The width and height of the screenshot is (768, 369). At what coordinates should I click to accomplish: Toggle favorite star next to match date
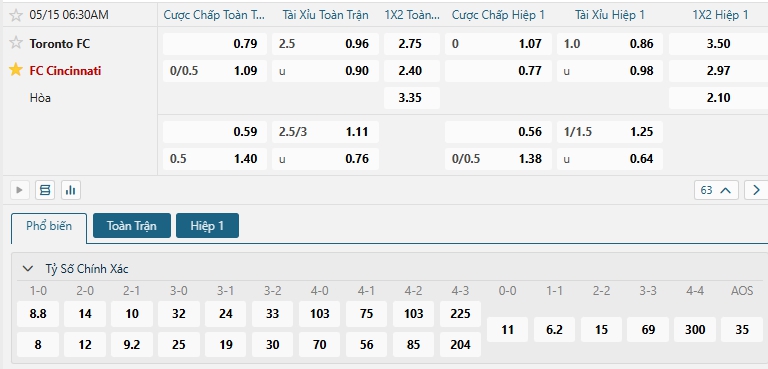[x=16, y=15]
